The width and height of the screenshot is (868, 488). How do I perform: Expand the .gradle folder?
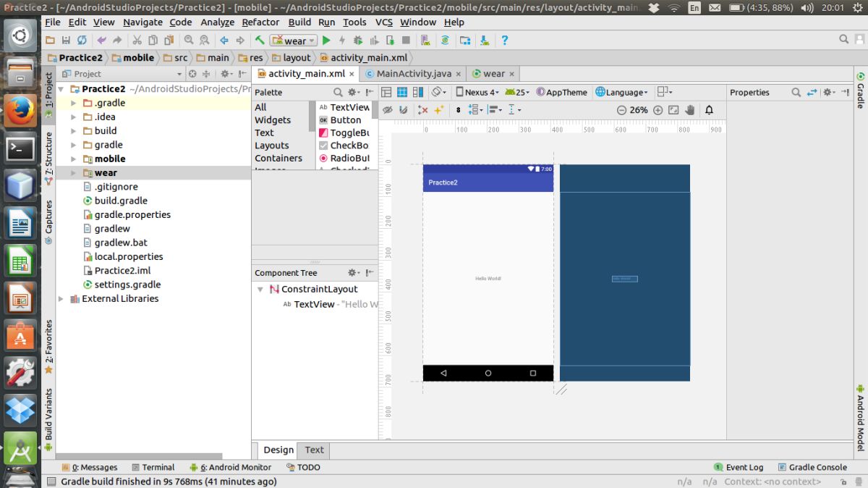tap(74, 103)
